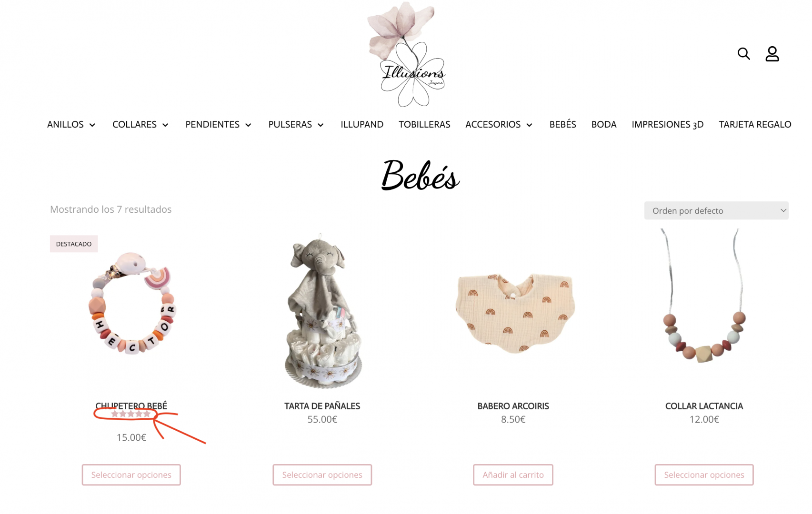Screen dimensions: 812x514
Task: Click the star rating under Chupetero Bebé
Action: (x=130, y=414)
